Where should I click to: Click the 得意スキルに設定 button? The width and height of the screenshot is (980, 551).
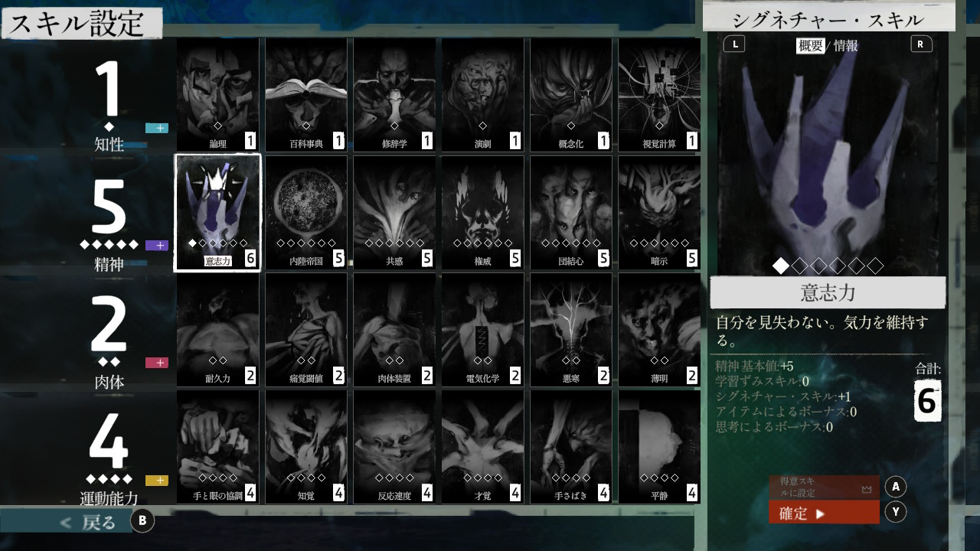[x=824, y=487]
